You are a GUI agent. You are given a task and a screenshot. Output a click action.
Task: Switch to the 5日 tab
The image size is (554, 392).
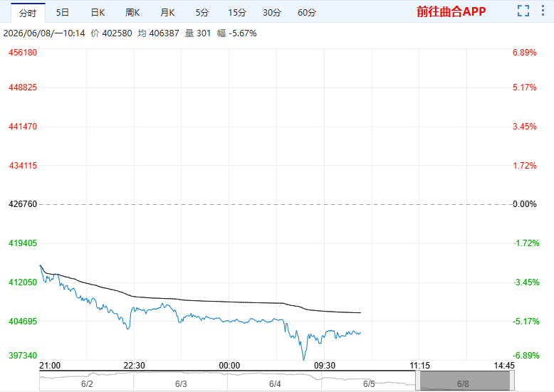[63, 13]
